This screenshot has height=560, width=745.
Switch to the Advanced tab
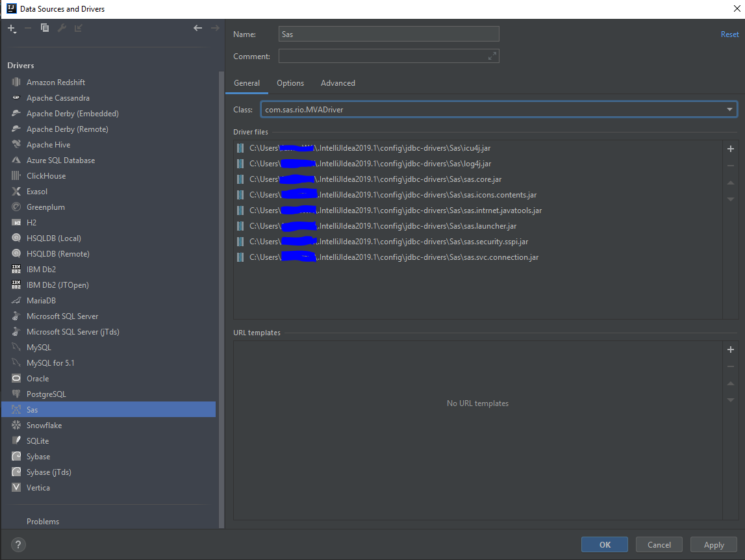338,83
